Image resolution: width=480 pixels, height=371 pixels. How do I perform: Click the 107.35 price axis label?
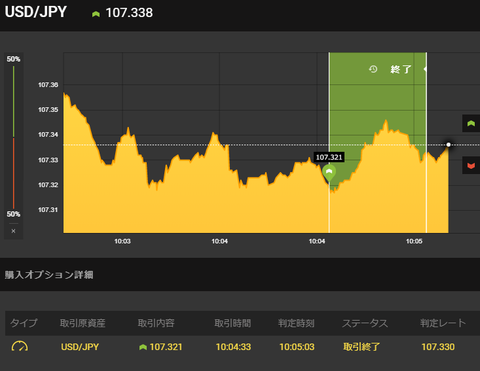(x=48, y=110)
